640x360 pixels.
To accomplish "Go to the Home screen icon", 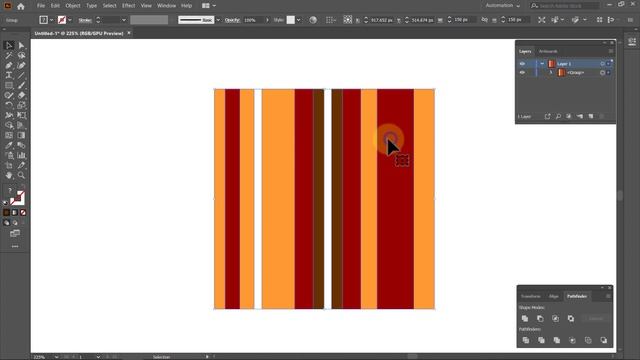I will pos(21,6).
